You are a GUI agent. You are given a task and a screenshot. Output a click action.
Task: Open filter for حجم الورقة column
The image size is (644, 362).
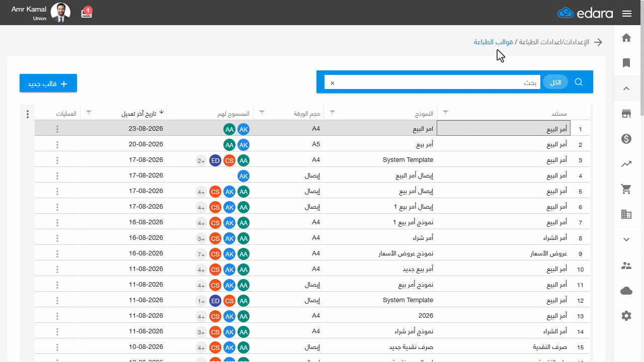coord(262,112)
